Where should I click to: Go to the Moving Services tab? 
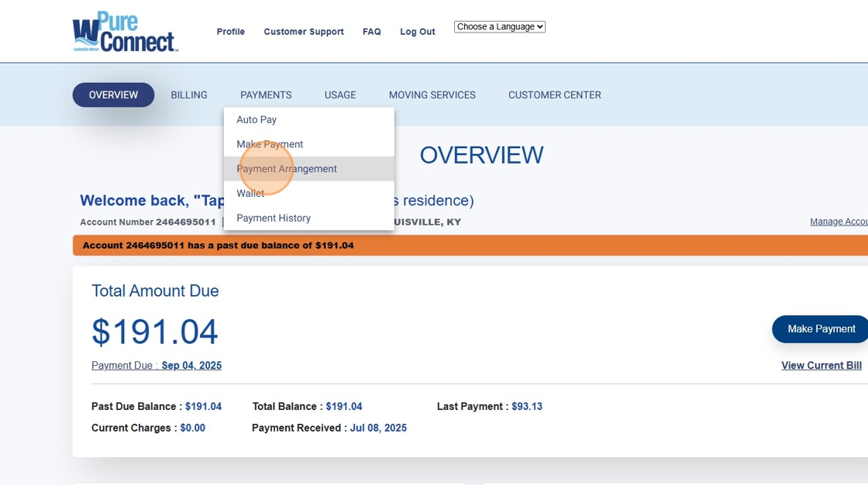(432, 95)
